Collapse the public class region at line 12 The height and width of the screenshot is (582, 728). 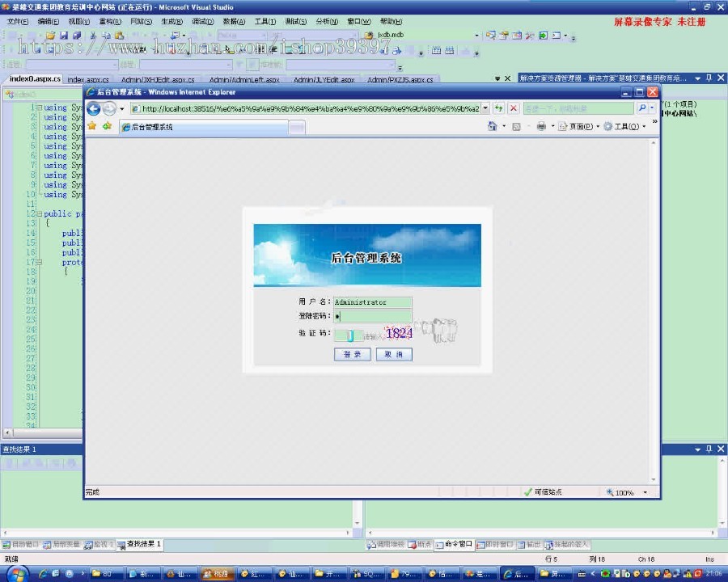point(40,213)
